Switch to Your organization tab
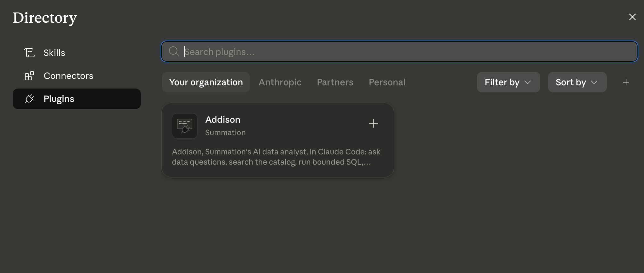The height and width of the screenshot is (273, 644). [206, 82]
